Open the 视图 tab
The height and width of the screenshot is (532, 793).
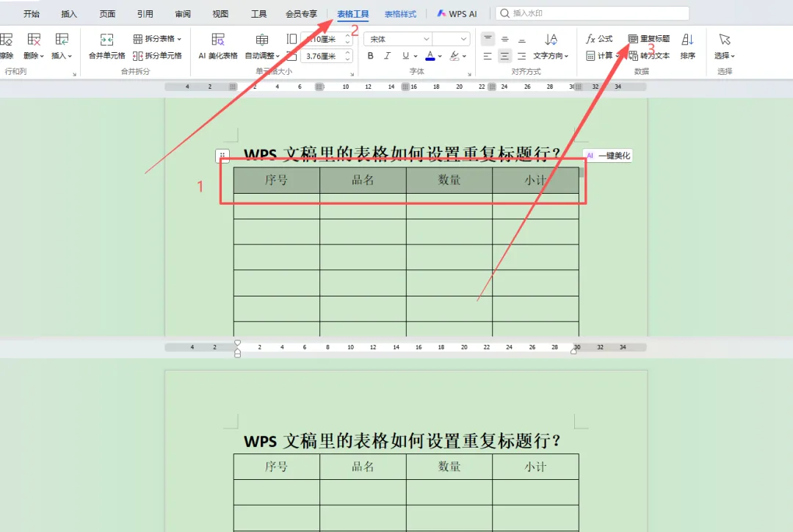(x=220, y=14)
